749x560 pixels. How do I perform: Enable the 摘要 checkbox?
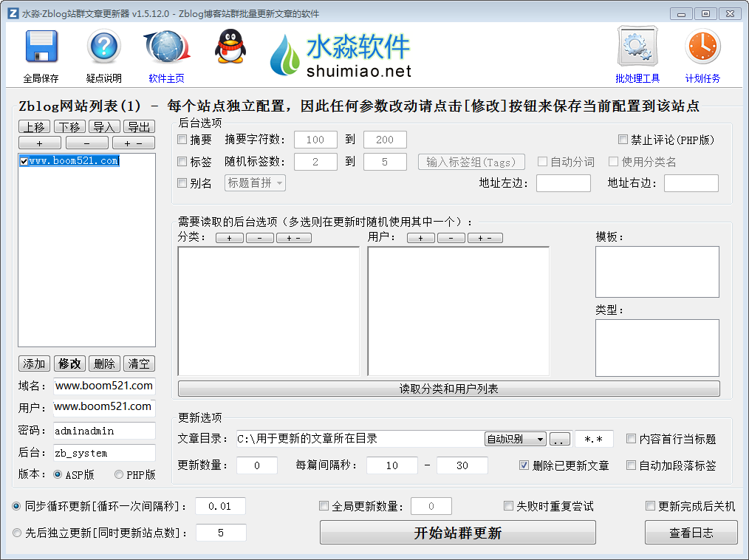point(182,140)
